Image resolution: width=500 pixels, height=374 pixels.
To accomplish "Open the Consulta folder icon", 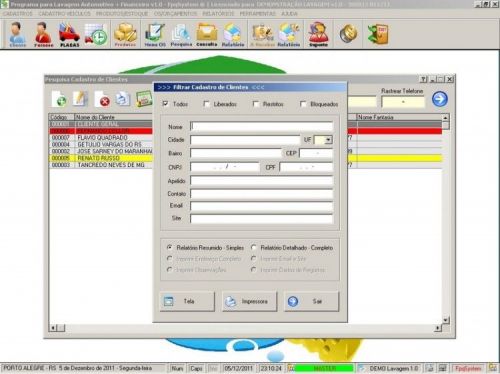I will pos(207,34).
